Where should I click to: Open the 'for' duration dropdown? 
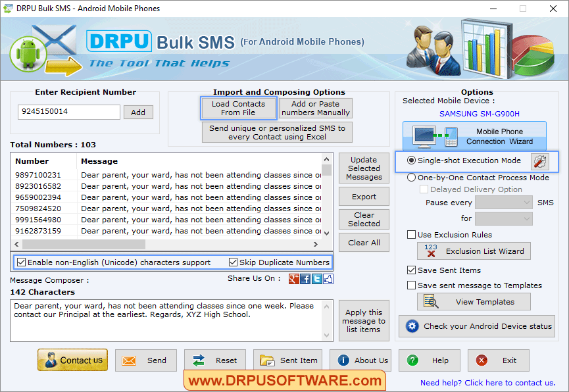(x=504, y=218)
